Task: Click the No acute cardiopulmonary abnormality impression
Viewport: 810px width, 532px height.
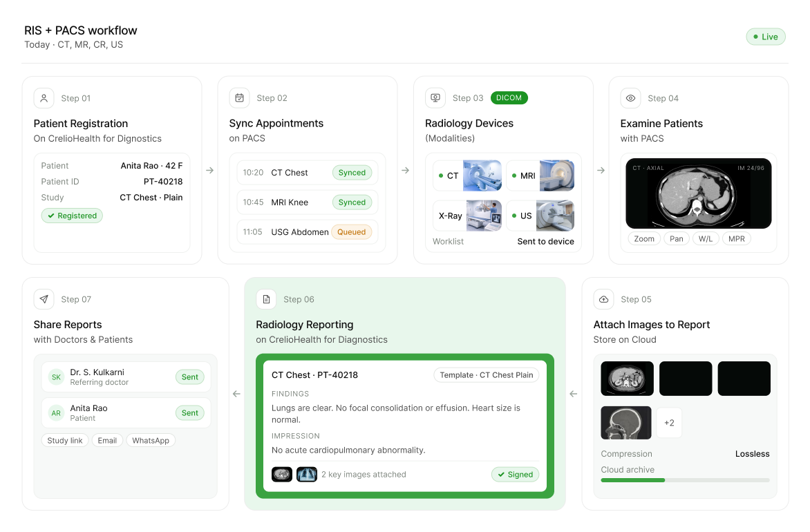Action: coord(349,450)
